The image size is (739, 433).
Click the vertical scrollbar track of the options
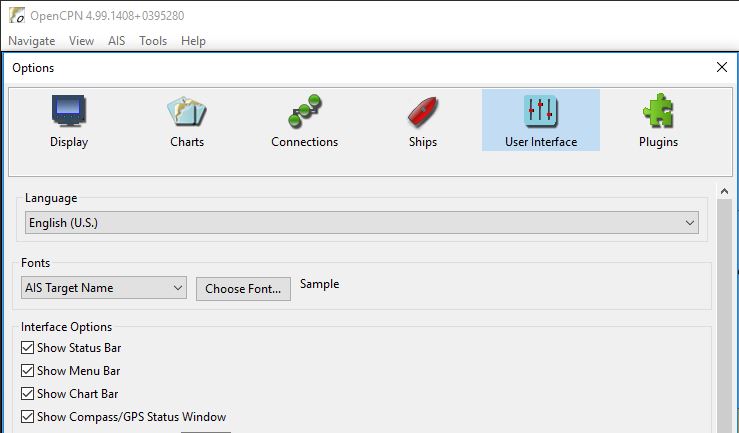pyautogui.click(x=724, y=316)
